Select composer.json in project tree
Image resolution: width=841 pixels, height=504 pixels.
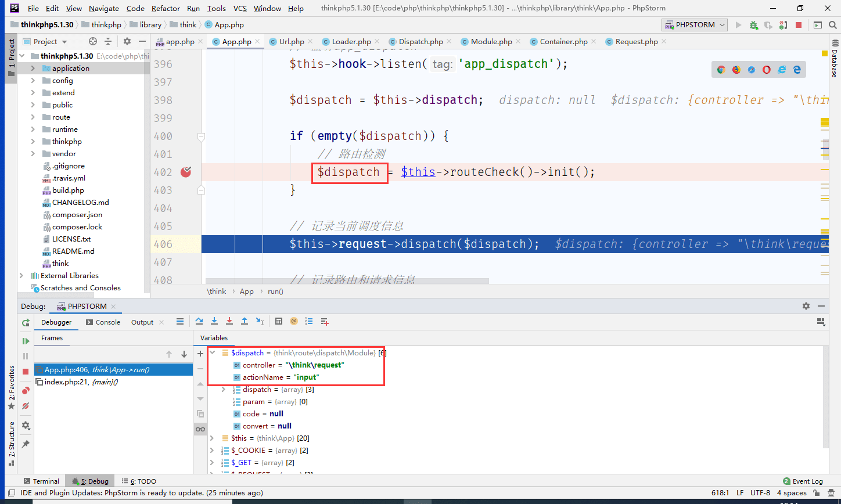pos(77,214)
